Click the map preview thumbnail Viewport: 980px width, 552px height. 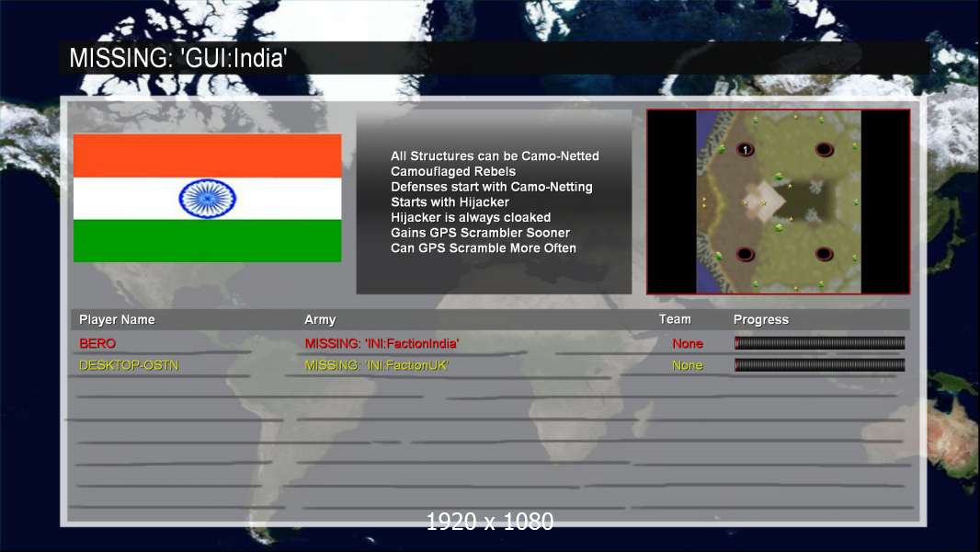(x=778, y=201)
